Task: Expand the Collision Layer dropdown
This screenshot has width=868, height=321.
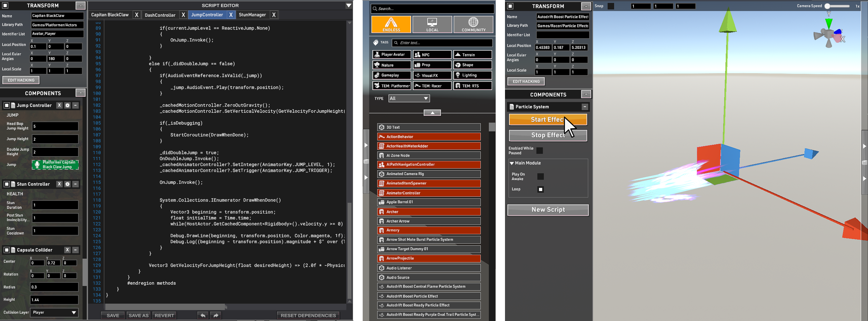Action: coord(54,312)
